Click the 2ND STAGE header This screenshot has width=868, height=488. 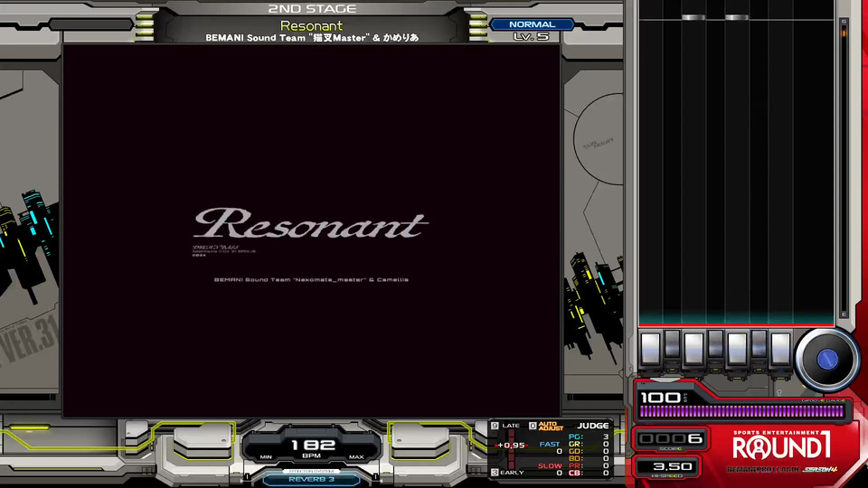point(312,9)
